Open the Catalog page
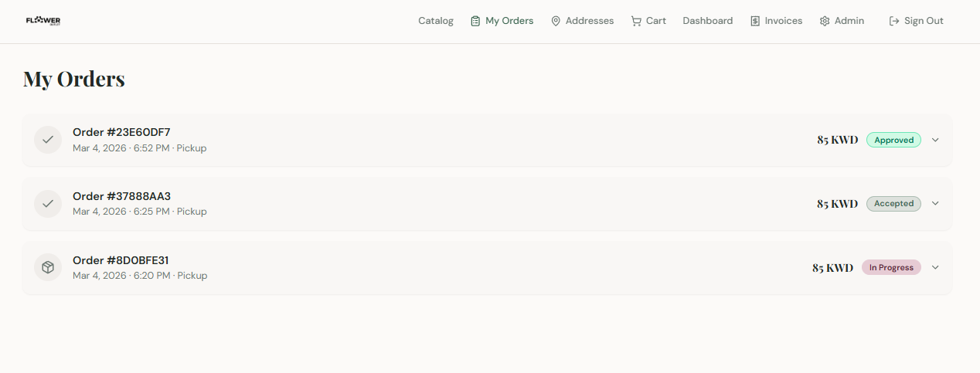980x373 pixels. pyautogui.click(x=436, y=21)
